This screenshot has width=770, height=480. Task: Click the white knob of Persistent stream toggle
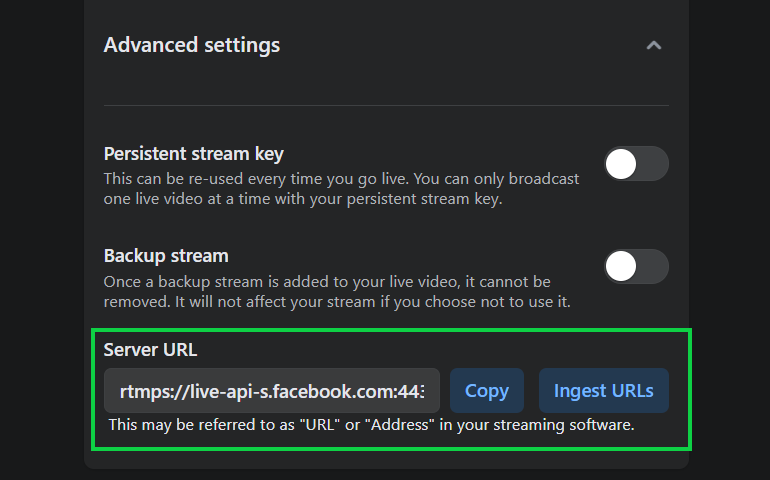coord(621,164)
